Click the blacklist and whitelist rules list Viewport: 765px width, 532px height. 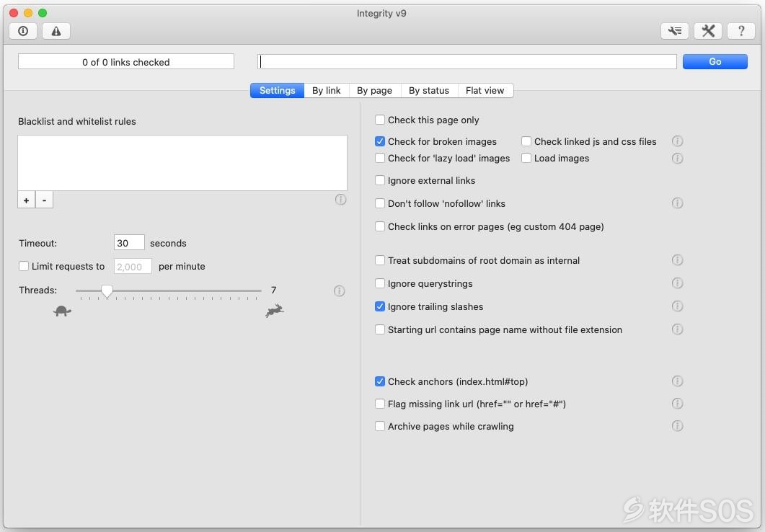[182, 163]
